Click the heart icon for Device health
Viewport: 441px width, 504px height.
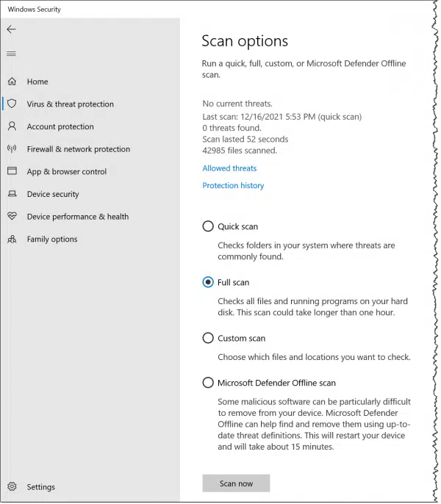[12, 216]
